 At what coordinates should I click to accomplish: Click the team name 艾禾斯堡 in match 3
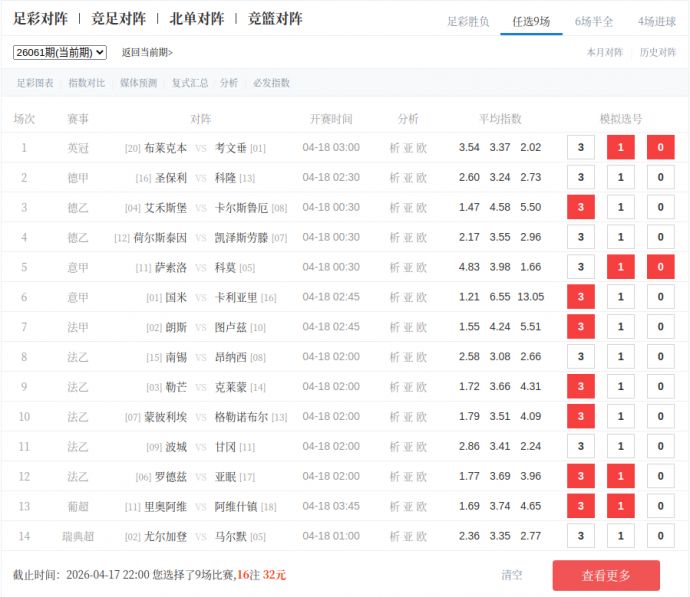coord(165,208)
